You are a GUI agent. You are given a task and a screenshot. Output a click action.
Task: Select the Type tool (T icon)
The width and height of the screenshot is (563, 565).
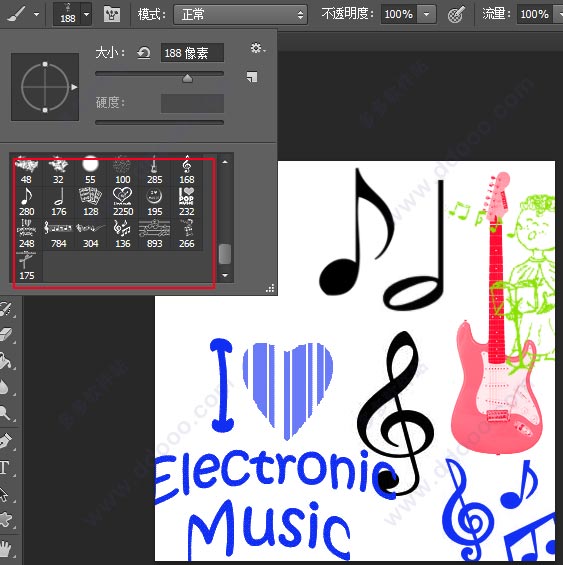pyautogui.click(x=5, y=468)
